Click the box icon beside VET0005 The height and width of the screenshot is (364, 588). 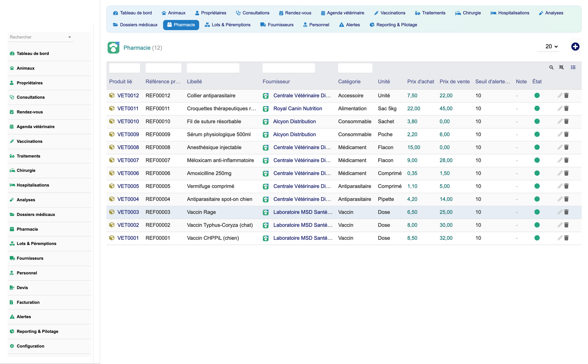pyautogui.click(x=112, y=186)
